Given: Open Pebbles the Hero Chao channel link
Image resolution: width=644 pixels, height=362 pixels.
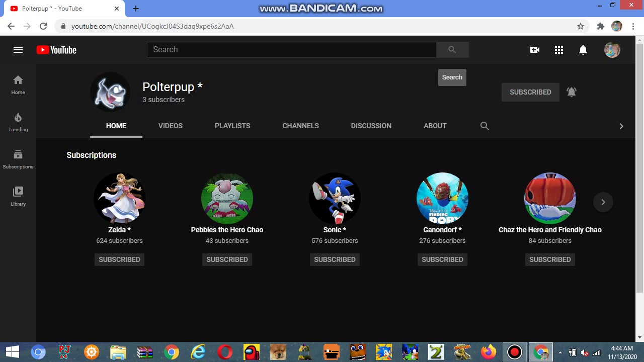Looking at the screenshot, I should [x=227, y=230].
